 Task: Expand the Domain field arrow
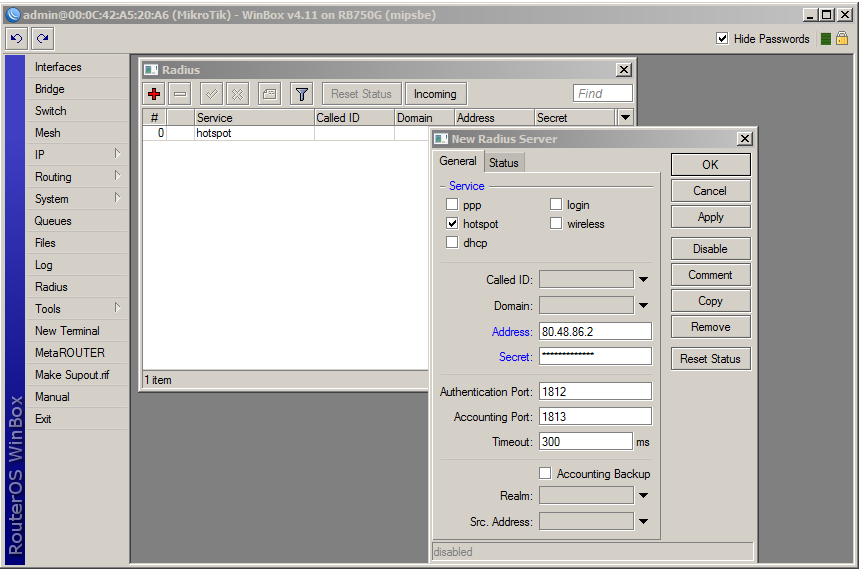(x=643, y=306)
